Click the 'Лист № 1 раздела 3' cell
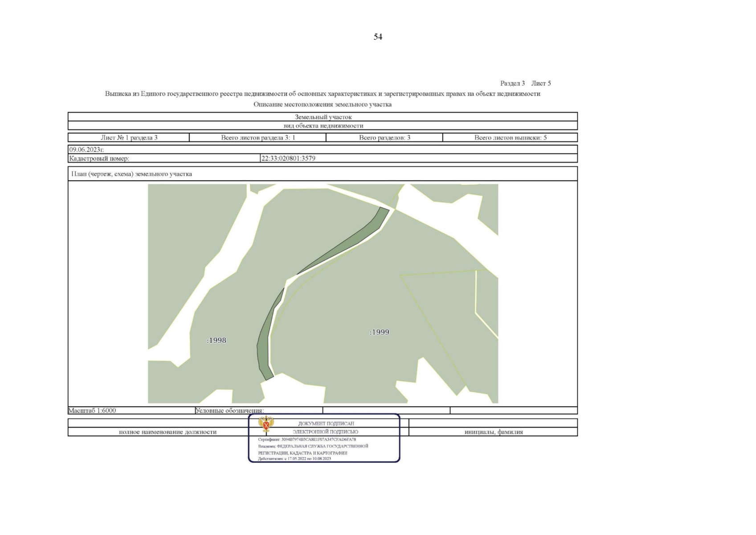This screenshot has width=756, height=535. [x=129, y=137]
